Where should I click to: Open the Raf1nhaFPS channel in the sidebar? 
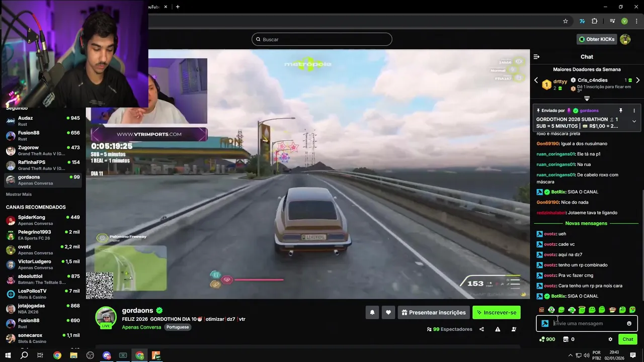(x=43, y=165)
